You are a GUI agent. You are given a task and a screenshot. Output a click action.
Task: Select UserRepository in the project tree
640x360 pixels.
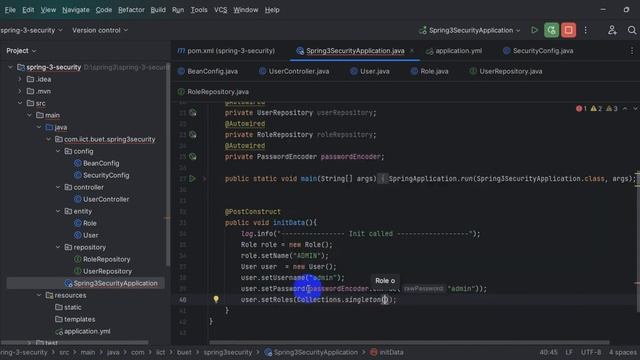point(103,271)
